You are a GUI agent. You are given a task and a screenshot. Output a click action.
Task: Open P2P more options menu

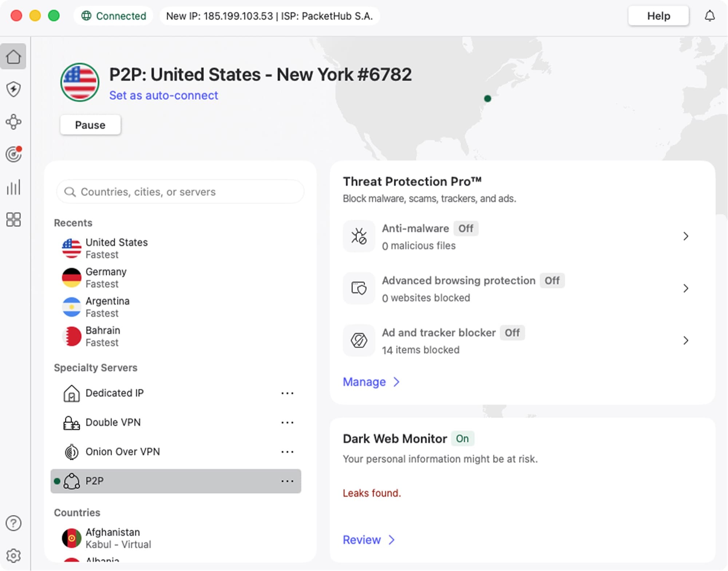[287, 481]
